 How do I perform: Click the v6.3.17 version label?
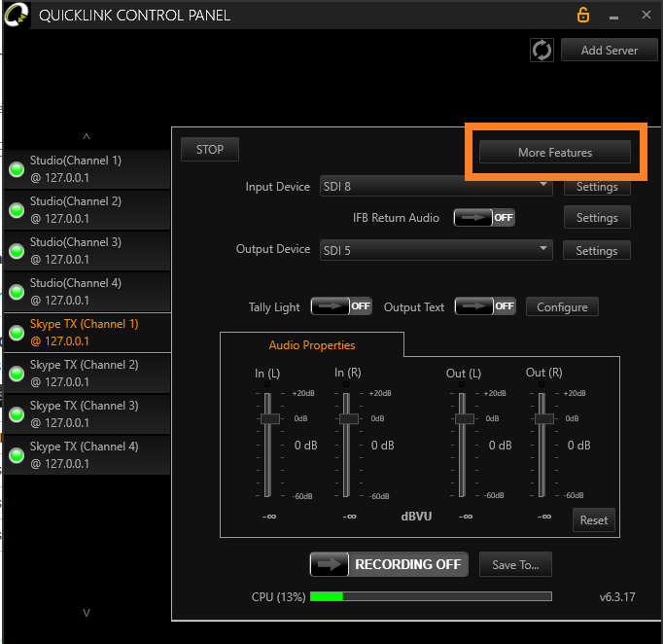tap(617, 597)
